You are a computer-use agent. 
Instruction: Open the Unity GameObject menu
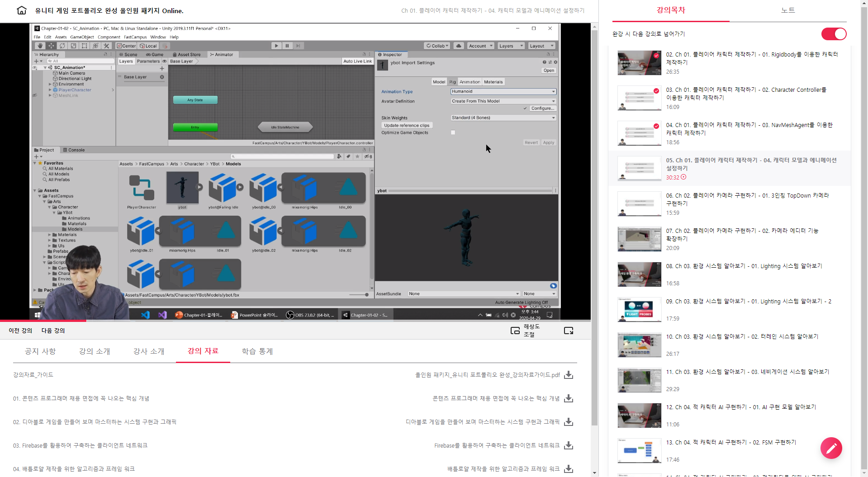click(82, 37)
